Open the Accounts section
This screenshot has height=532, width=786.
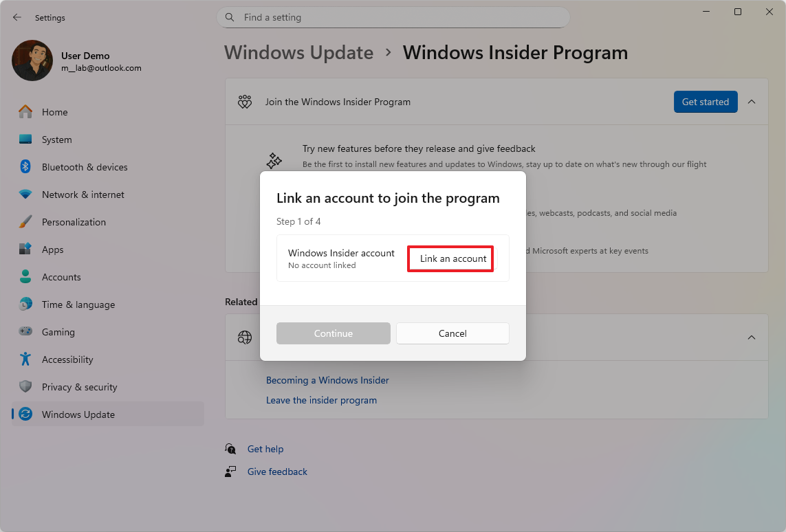(60, 276)
